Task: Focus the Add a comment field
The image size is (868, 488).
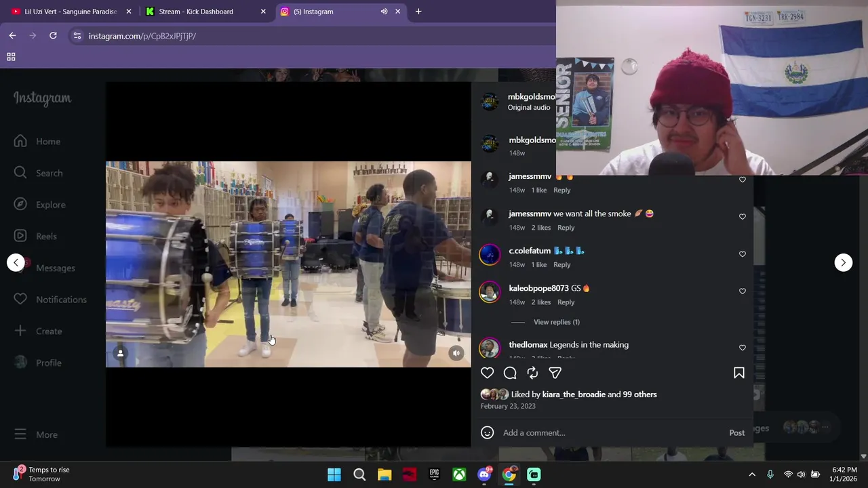Action: tap(610, 432)
